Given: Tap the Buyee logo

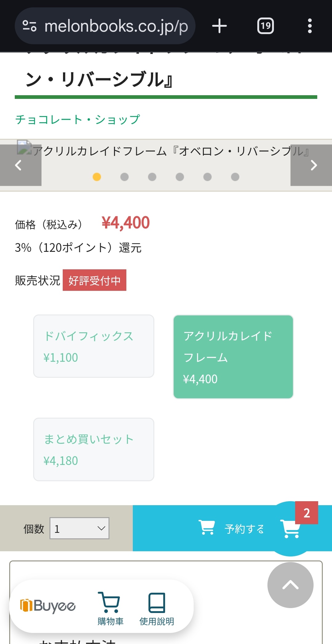Looking at the screenshot, I should click(x=48, y=606).
